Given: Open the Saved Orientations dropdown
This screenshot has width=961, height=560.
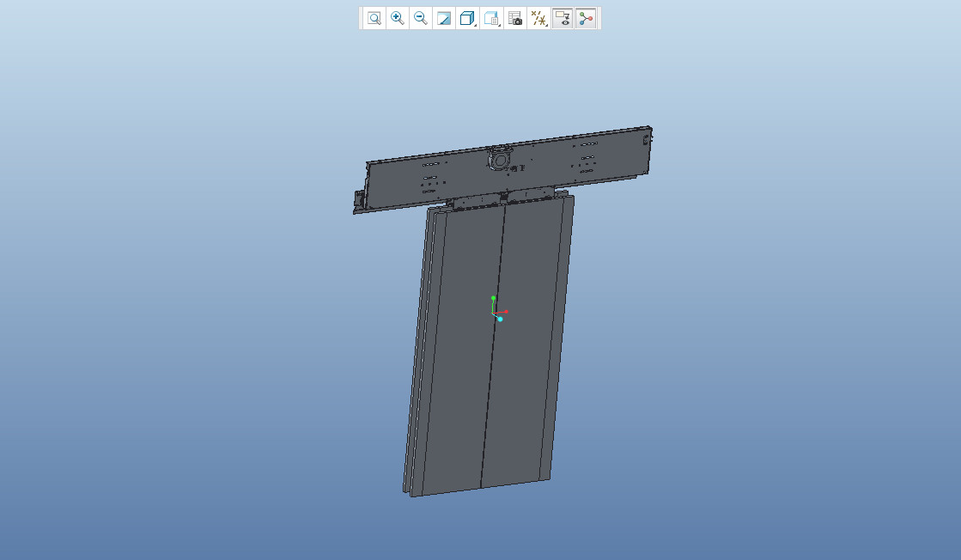Looking at the screenshot, I should pyautogui.click(x=491, y=18).
